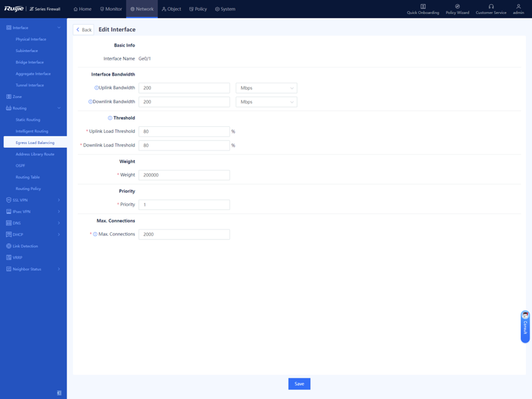The image size is (532, 399).
Task: Click the Max. Connections info icon
Action: click(95, 235)
